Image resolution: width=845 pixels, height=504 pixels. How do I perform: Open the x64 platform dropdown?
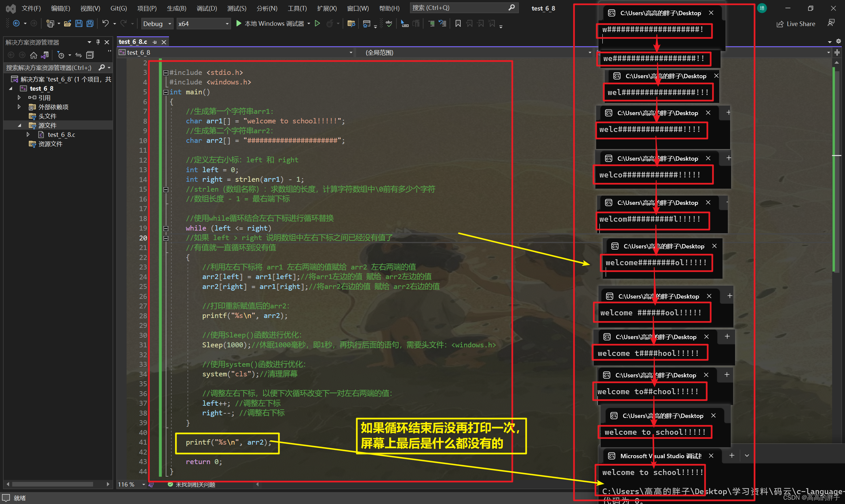coord(203,24)
